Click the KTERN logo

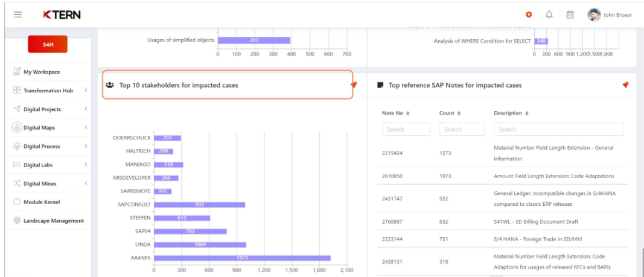point(62,15)
